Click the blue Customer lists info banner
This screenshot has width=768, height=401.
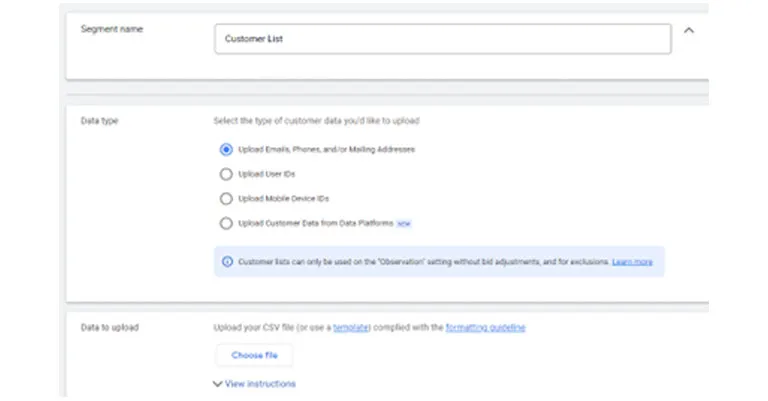439,262
